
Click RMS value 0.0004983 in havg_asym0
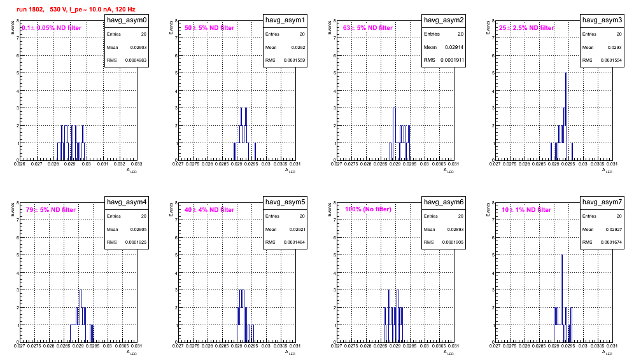(136, 60)
